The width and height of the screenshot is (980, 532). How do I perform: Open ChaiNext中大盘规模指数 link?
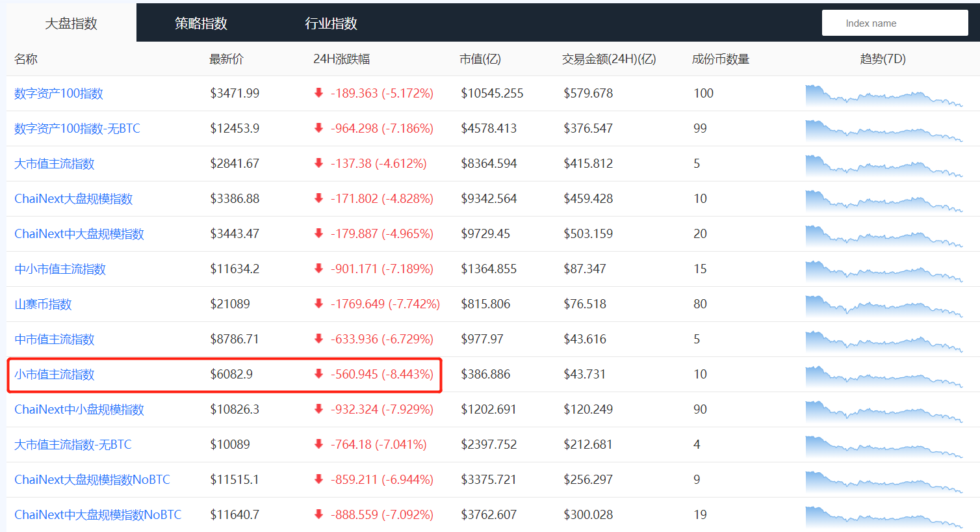click(79, 234)
